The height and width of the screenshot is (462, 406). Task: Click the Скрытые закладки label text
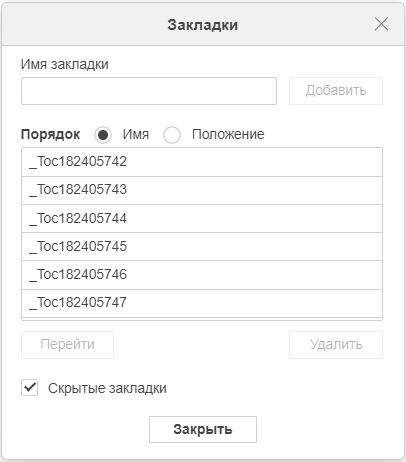click(x=107, y=388)
